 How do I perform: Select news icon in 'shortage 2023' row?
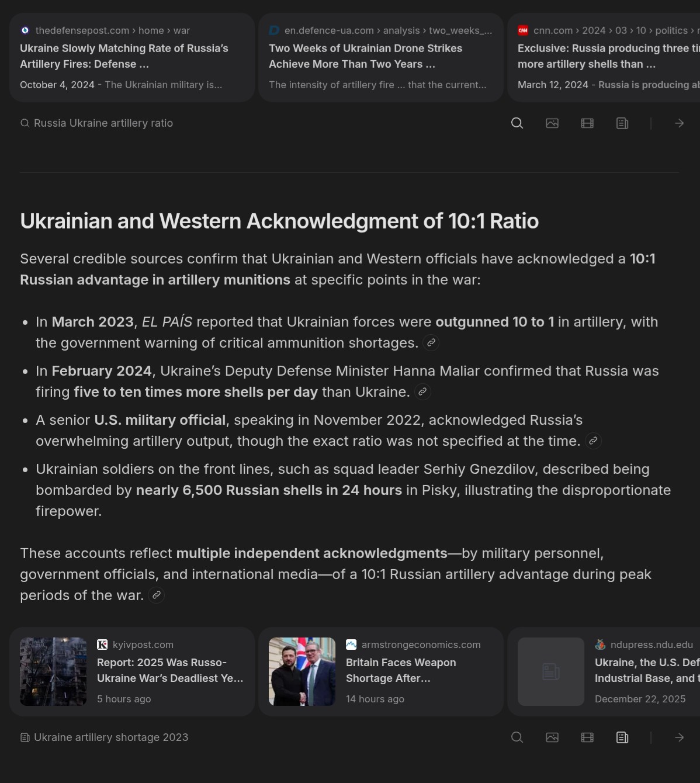pos(622,737)
